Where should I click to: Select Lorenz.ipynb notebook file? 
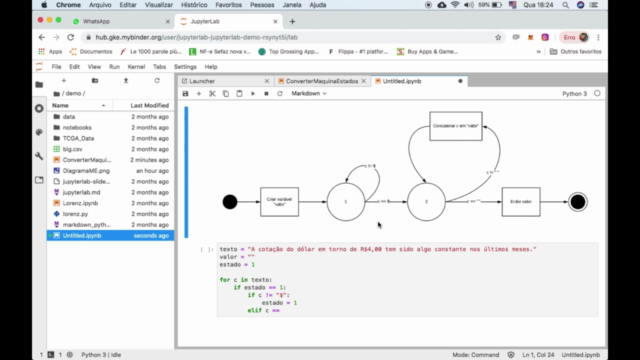[110, 203]
